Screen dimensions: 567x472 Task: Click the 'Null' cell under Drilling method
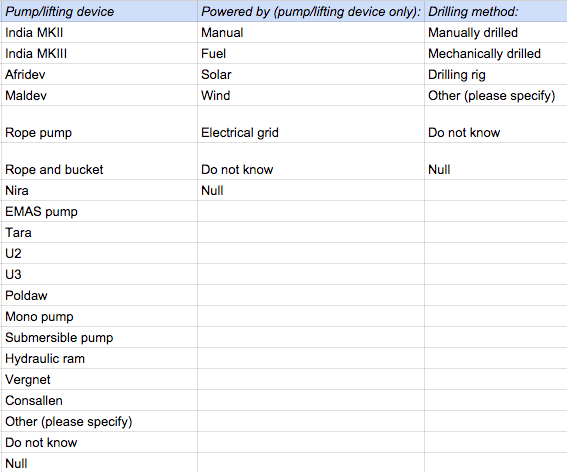click(496, 161)
